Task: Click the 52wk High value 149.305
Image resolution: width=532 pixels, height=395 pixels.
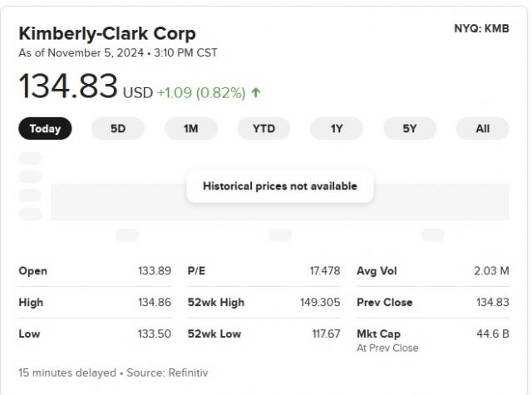Action: 320,303
